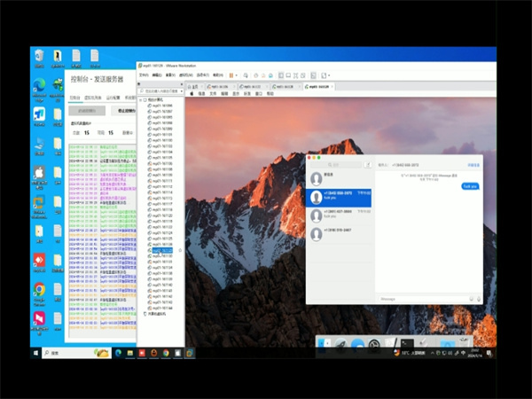Open the Recycle Bin desktop icon
Viewport: 532px width, 399px height.
point(39,57)
